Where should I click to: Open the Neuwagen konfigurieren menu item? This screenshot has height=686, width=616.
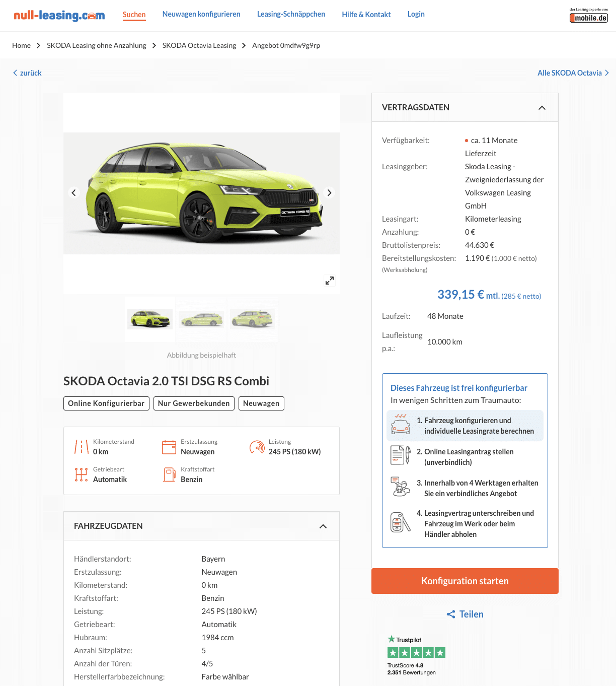pos(201,14)
